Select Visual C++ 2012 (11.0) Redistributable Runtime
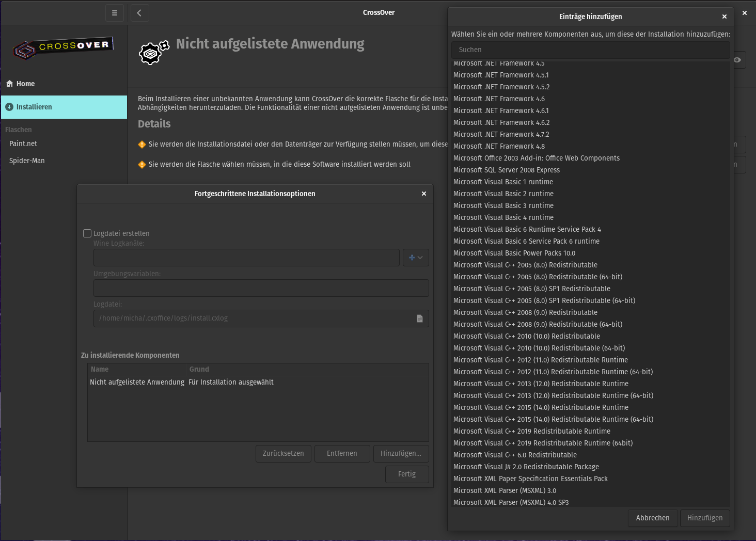This screenshot has width=756, height=541. click(x=591, y=360)
